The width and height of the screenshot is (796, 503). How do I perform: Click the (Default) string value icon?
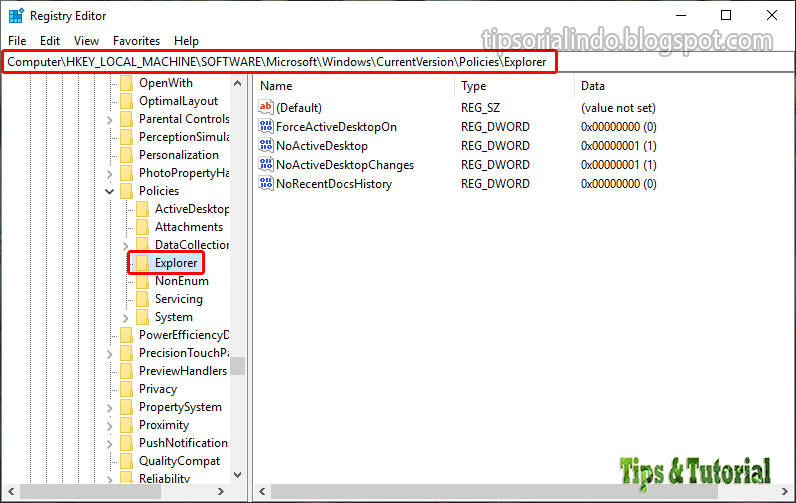pos(266,107)
